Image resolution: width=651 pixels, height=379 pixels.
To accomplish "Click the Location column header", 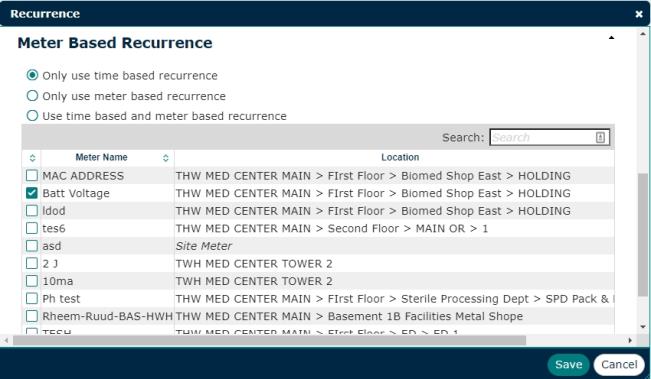I will (x=400, y=157).
